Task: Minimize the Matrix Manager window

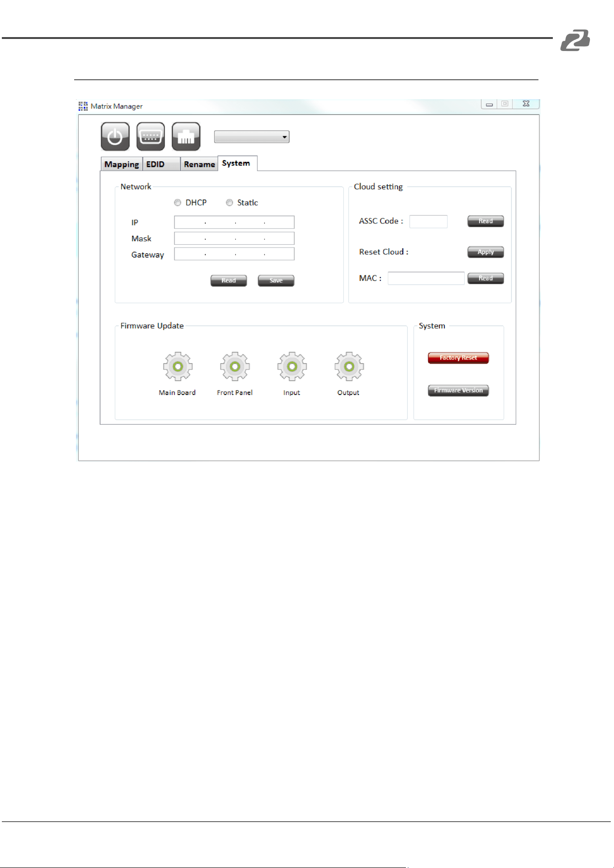Action: click(x=489, y=104)
